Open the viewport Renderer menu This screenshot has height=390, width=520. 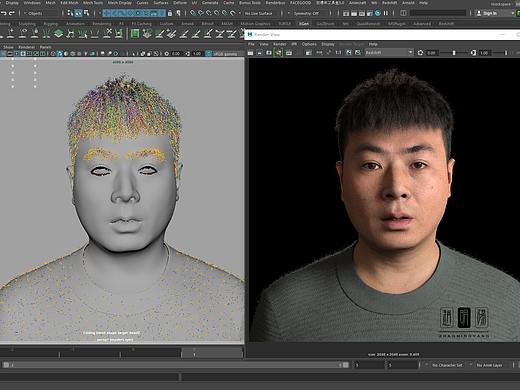(27, 47)
